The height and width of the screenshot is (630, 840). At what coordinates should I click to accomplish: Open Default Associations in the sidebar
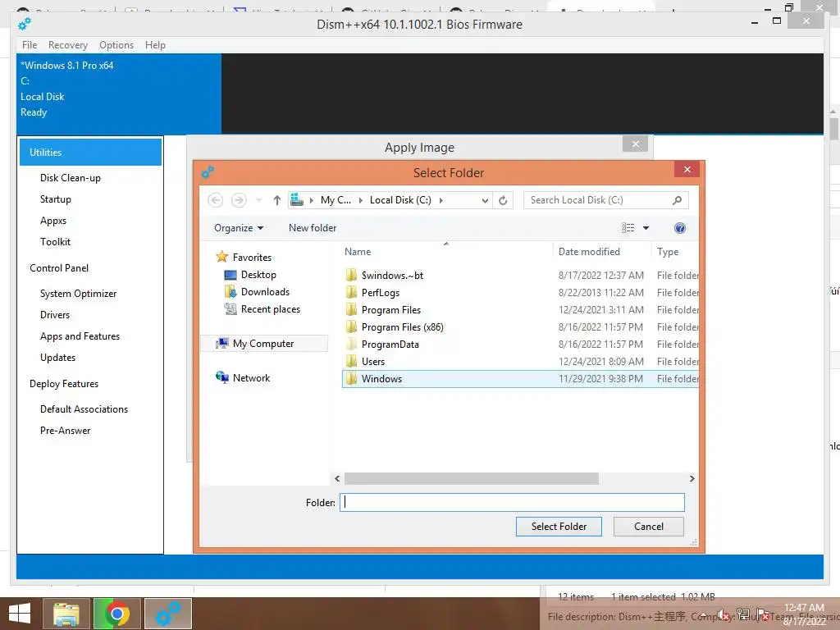click(84, 409)
